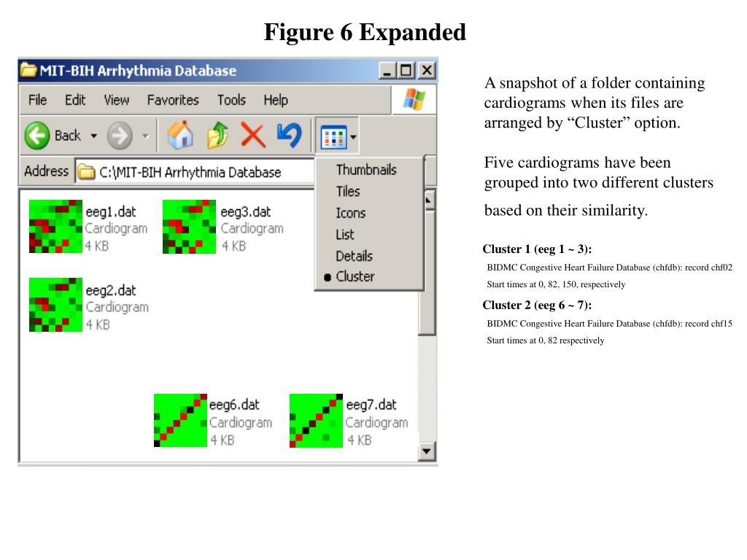Viewport: 747px width, 560px height.
Task: Click the red X Delete icon
Action: (x=253, y=135)
